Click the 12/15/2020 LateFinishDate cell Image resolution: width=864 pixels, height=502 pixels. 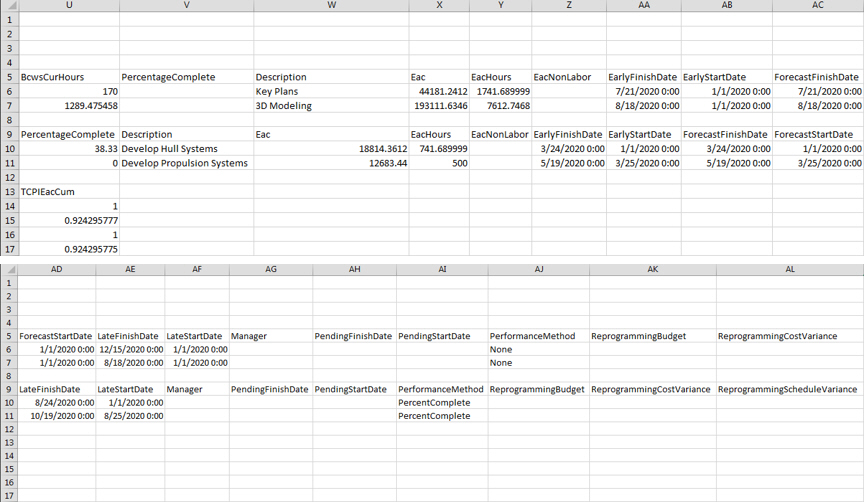(x=130, y=350)
